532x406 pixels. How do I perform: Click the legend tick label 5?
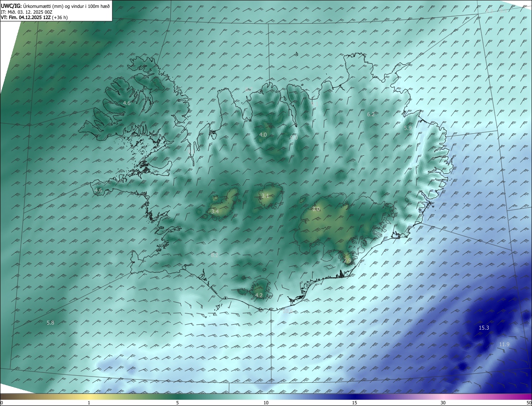177,403
